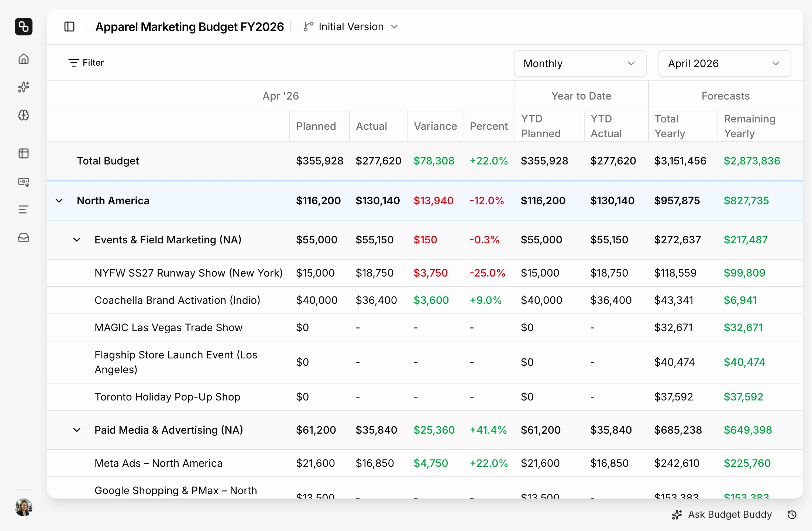Toggle the sidebar panel icon

point(69,27)
